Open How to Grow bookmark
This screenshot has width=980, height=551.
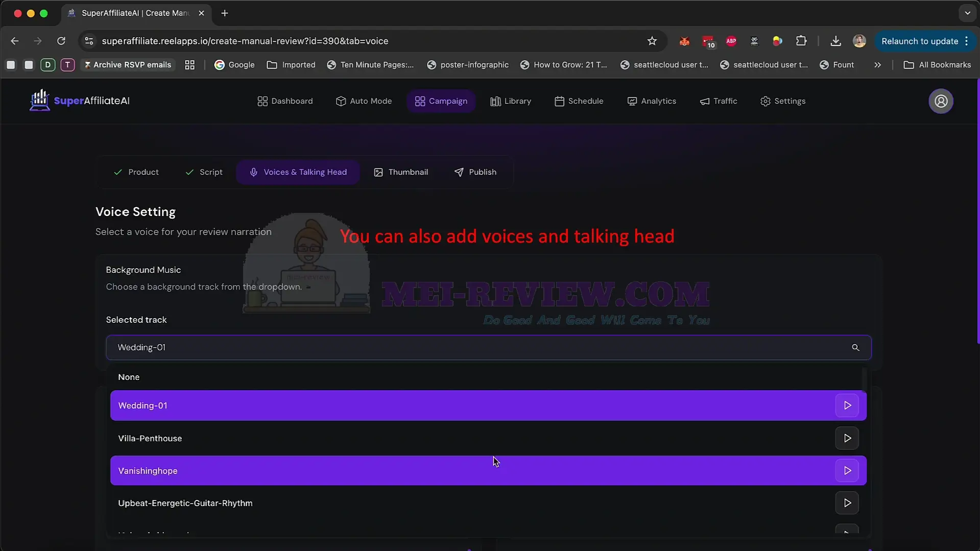[x=564, y=65]
